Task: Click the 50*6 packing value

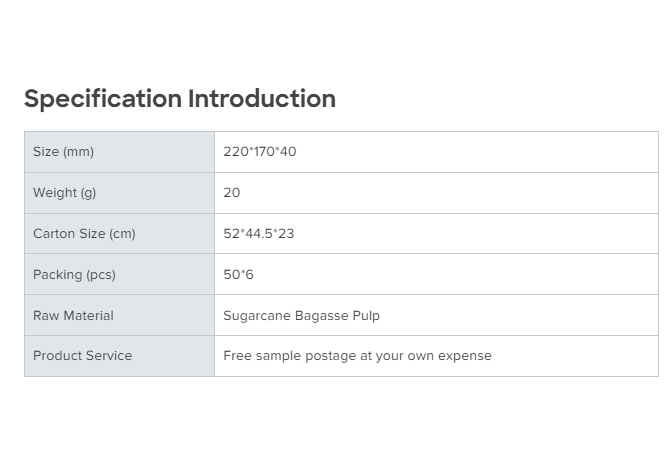Action: tap(239, 275)
